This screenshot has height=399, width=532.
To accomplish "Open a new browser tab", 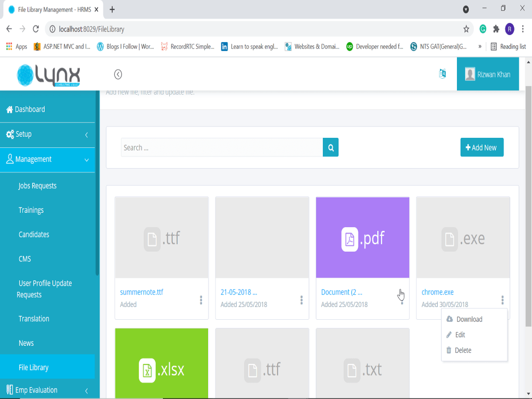I will tap(112, 10).
